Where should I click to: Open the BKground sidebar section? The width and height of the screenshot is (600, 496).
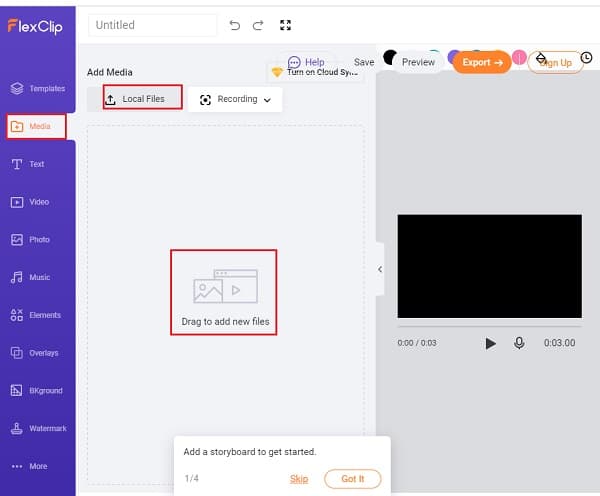[x=36, y=390]
